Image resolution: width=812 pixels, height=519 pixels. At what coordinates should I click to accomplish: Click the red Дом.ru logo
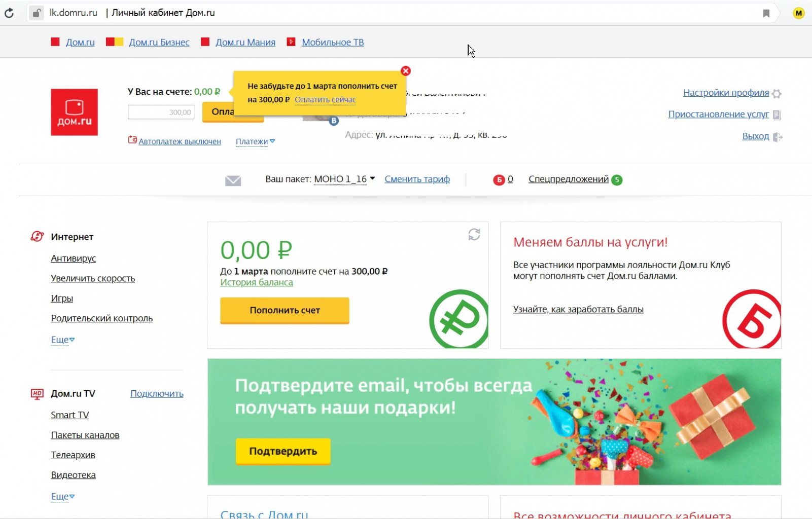pos(74,112)
